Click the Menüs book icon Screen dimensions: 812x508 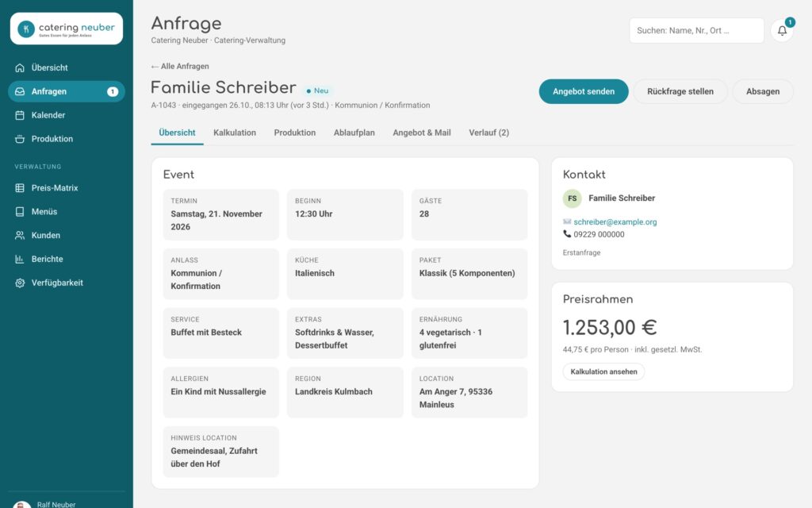(x=20, y=211)
